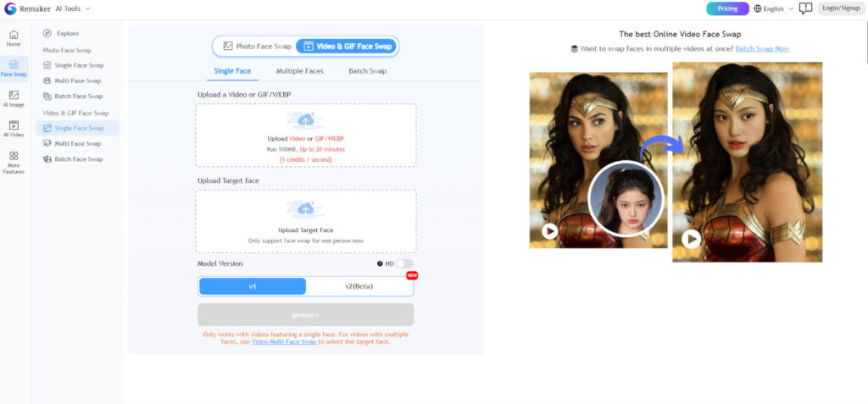Viewport: 868px width, 404px height.
Task: Click the circular target face thumbnail
Action: (x=626, y=199)
